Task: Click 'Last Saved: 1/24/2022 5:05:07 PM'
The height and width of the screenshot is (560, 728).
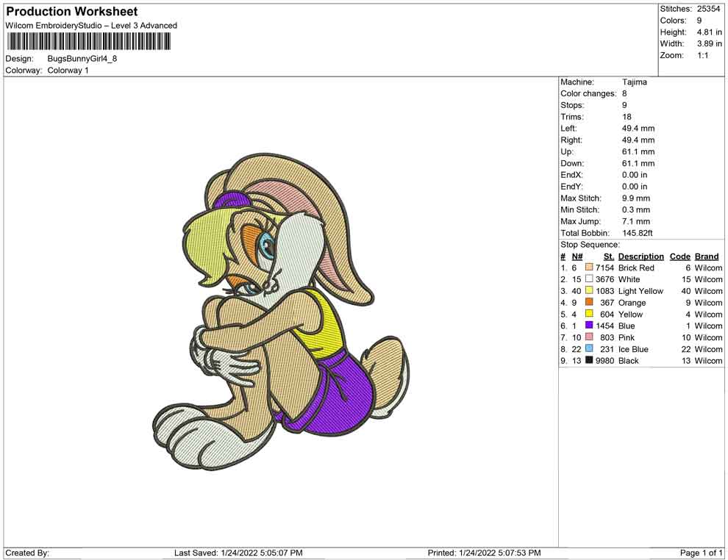Action: (238, 553)
